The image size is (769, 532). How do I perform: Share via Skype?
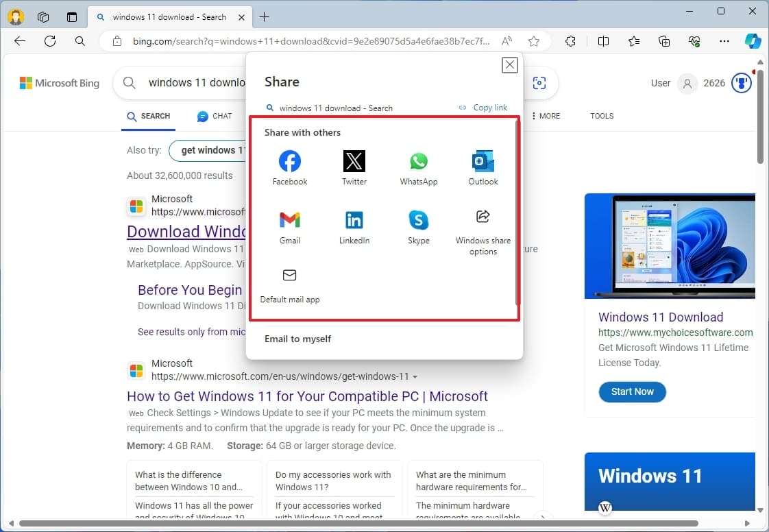[418, 223]
